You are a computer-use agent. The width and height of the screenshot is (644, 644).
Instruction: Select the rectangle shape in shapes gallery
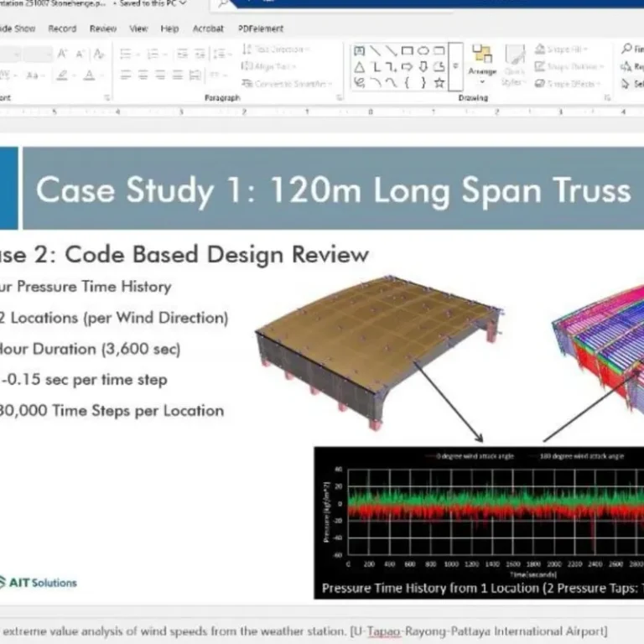pyautogui.click(x=407, y=51)
